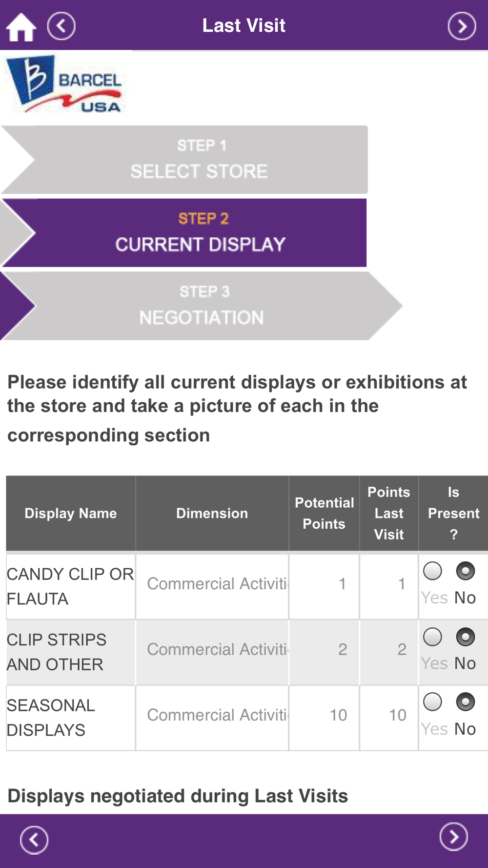Select Yes for Seasonal Displays

click(x=432, y=702)
